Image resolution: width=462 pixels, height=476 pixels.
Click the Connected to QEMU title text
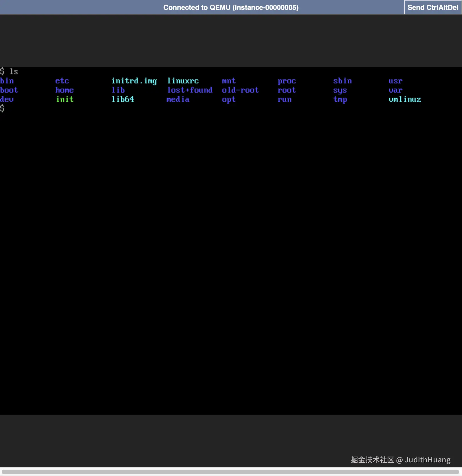[x=231, y=8]
